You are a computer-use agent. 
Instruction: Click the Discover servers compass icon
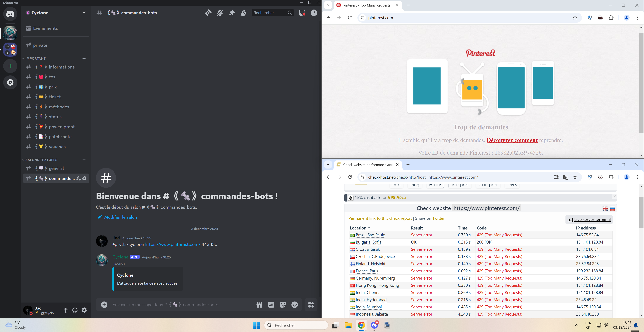click(x=10, y=82)
